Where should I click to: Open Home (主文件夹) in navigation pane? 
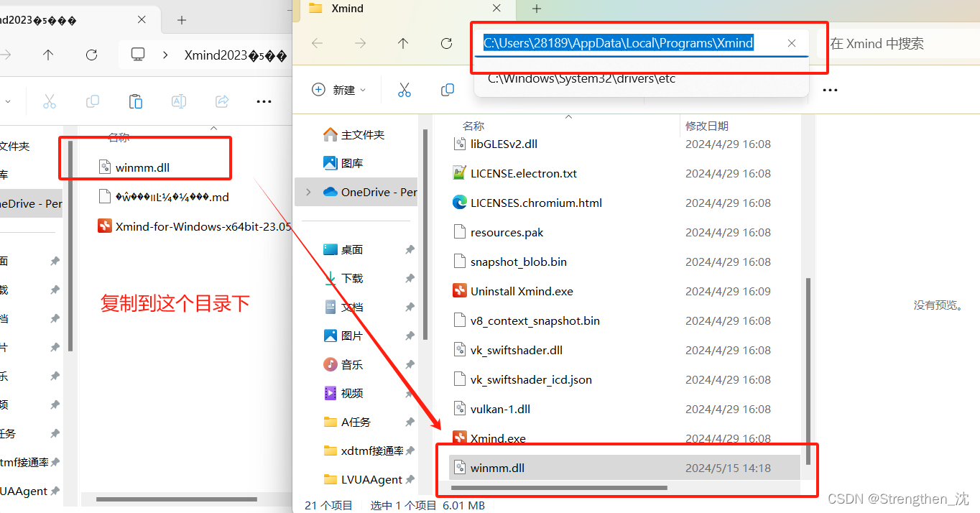click(354, 134)
